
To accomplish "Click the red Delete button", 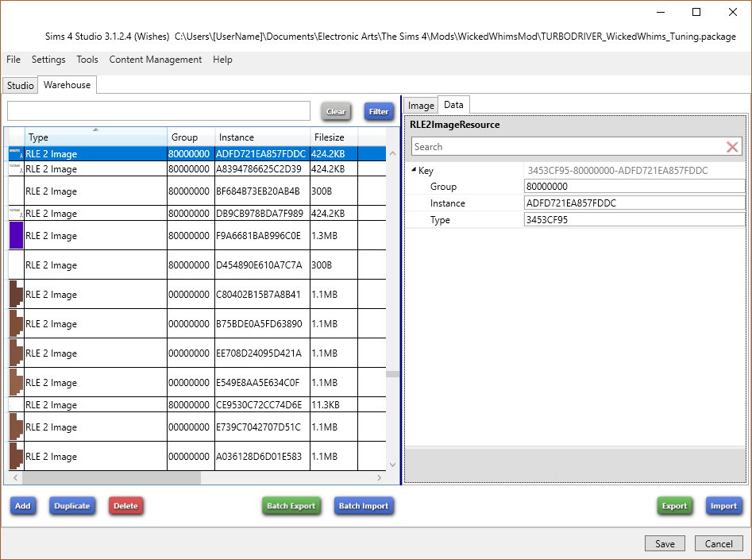I will [125, 506].
